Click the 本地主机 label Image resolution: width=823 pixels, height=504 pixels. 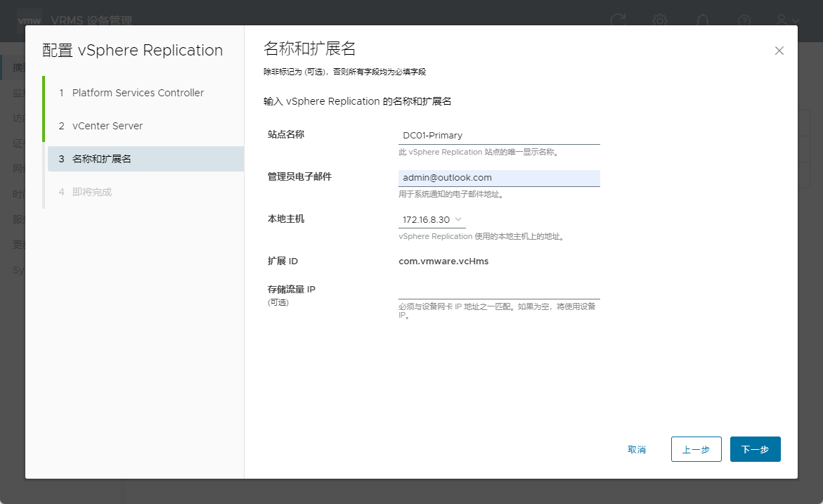click(x=286, y=219)
